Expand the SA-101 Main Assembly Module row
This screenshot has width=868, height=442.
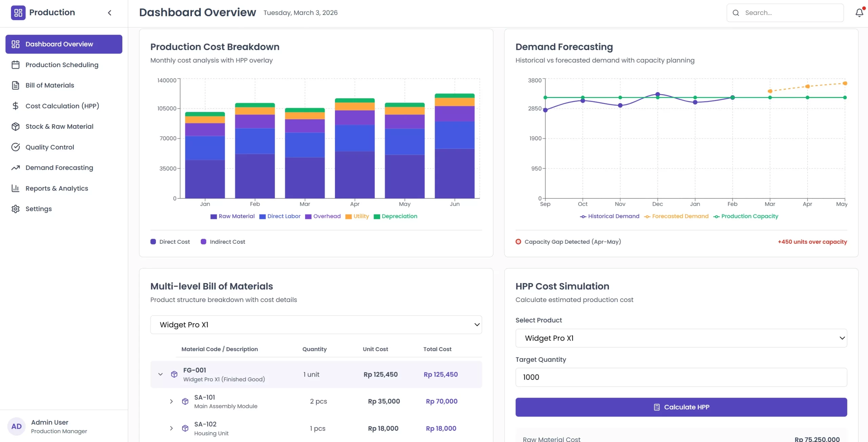click(172, 401)
